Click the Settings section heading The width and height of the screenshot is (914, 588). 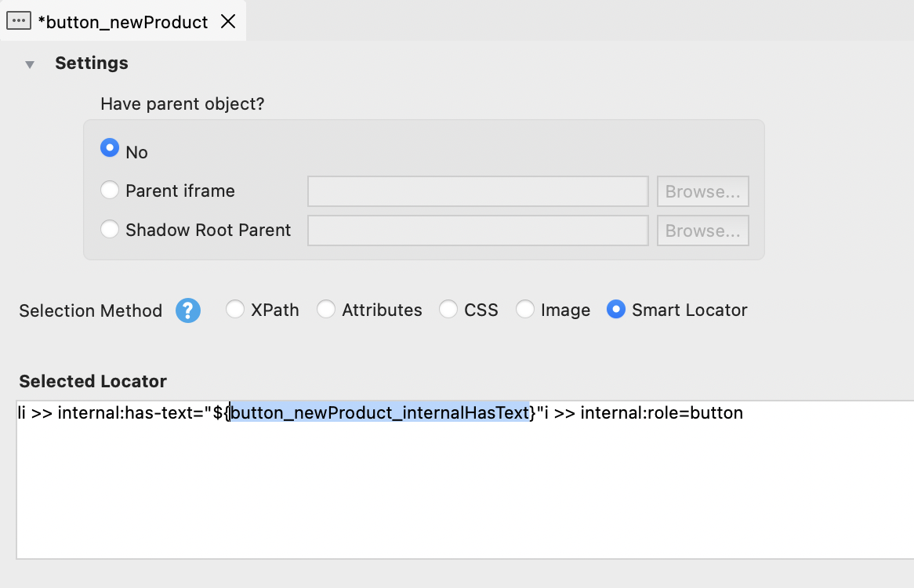point(91,64)
